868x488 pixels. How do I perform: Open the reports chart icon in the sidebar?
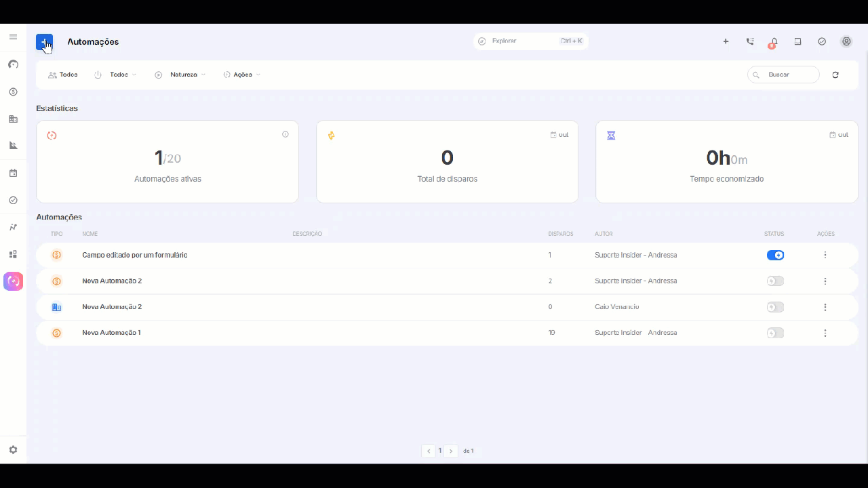point(13,146)
